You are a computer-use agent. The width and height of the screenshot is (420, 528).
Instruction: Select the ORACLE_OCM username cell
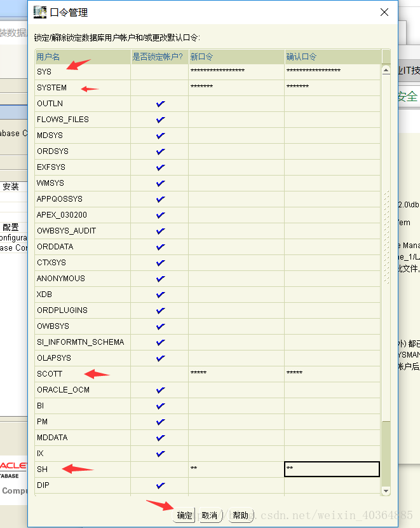coord(83,390)
